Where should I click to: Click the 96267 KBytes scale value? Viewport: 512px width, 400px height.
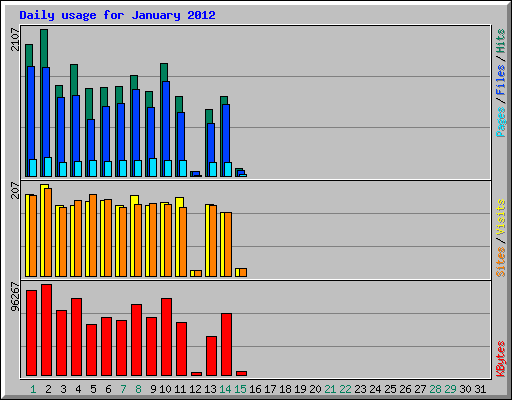15,297
